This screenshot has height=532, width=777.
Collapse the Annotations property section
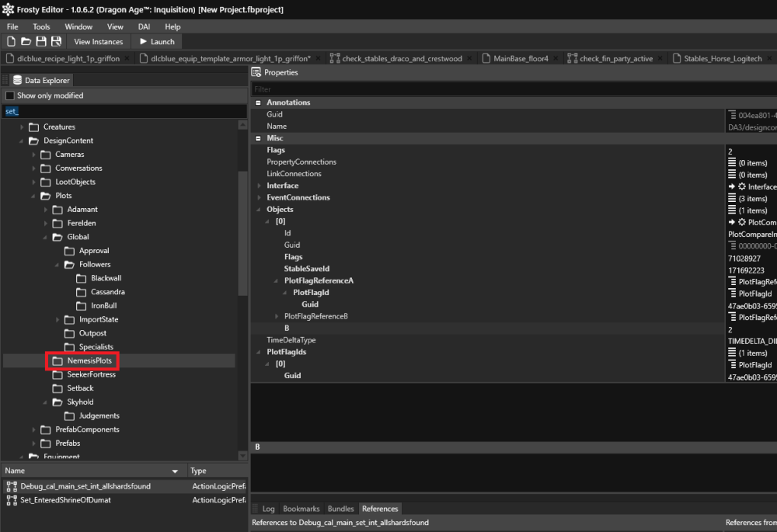pyautogui.click(x=258, y=103)
